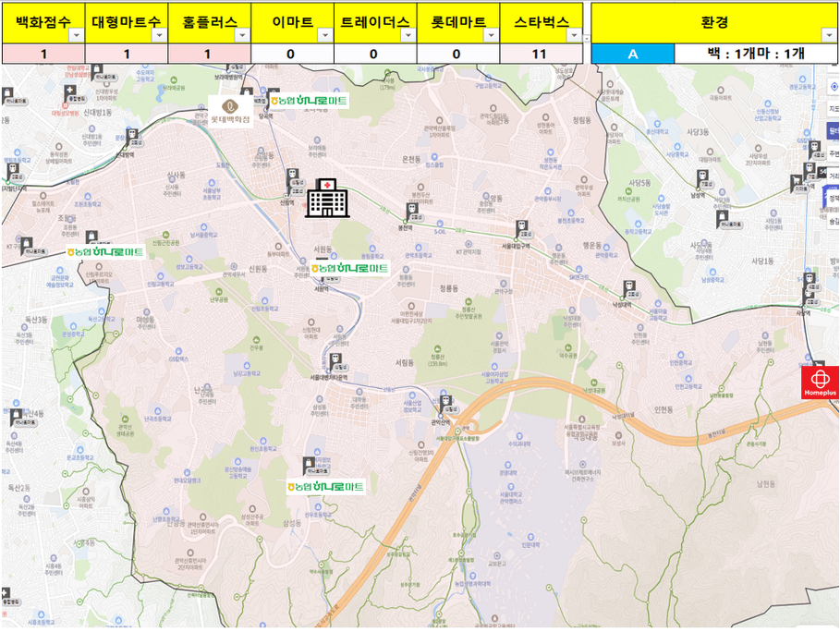Select the 백화점수 value cell showing 1
The height and width of the screenshot is (632, 840).
point(43,55)
